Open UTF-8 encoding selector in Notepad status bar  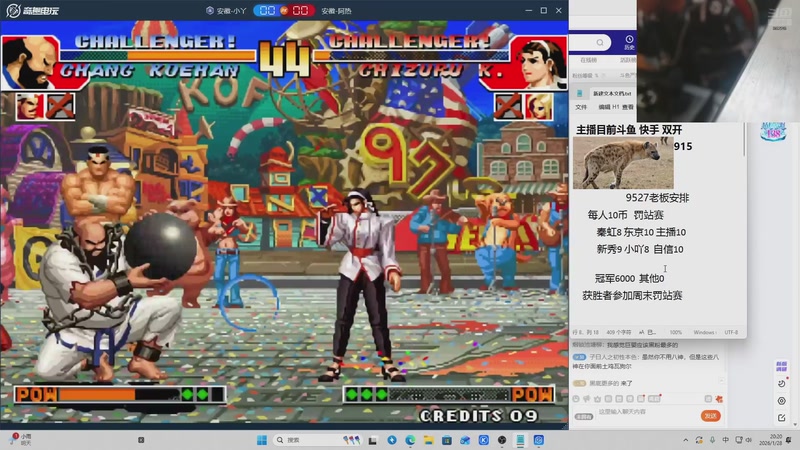pos(731,332)
